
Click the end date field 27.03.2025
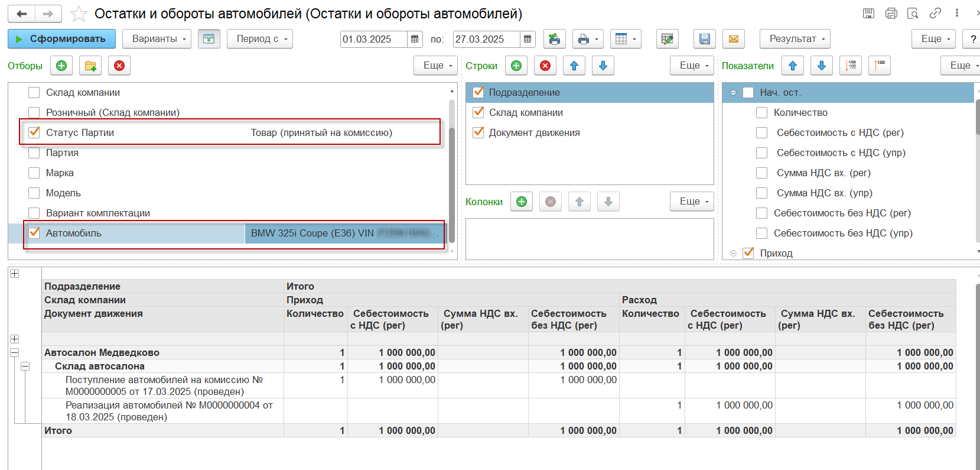(x=486, y=39)
